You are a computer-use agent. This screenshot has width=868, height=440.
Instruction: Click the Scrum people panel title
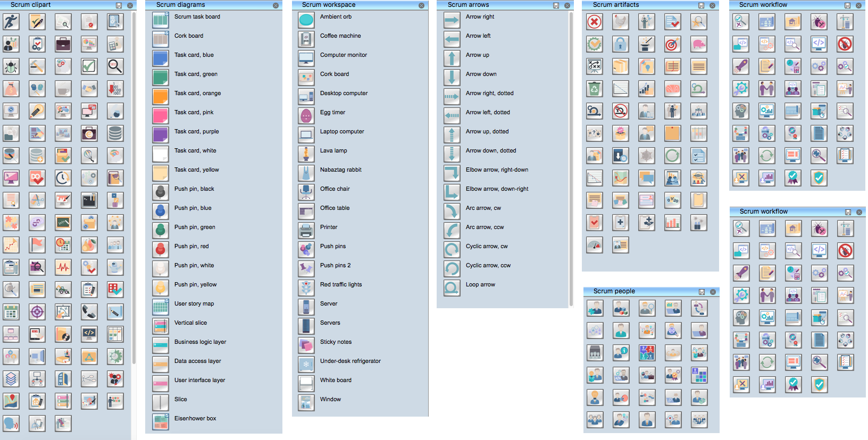[614, 291]
